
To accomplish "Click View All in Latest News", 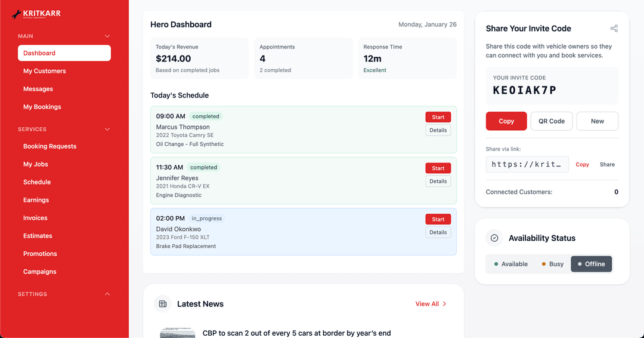I will click(x=431, y=304).
